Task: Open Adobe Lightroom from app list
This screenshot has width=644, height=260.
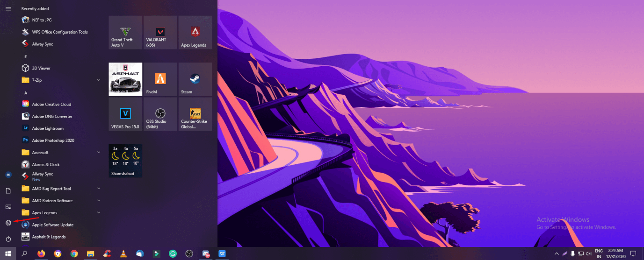Action: pyautogui.click(x=48, y=128)
